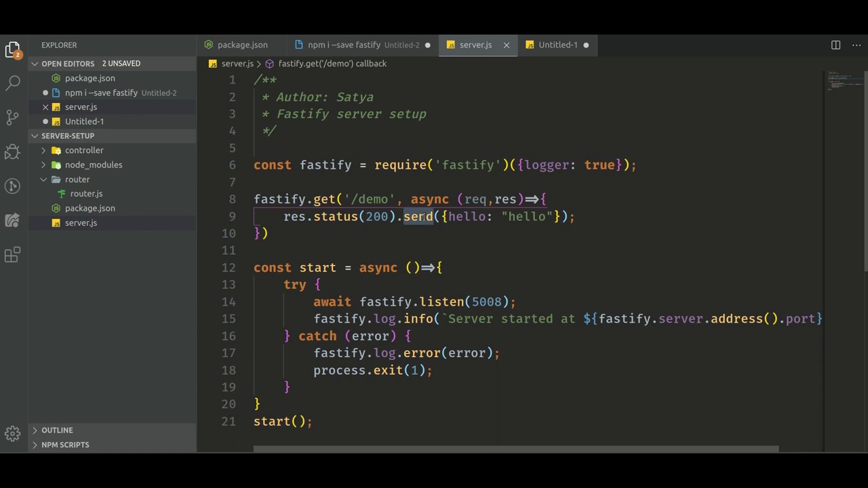This screenshot has width=868, height=488.
Task: Click node_modules folder icon
Action: (56, 165)
